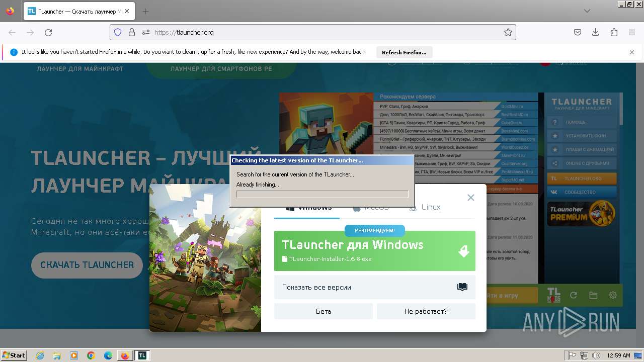Viewport: 644px width, 362px height.
Task: Open the volume tray icon
Action: [596, 355]
